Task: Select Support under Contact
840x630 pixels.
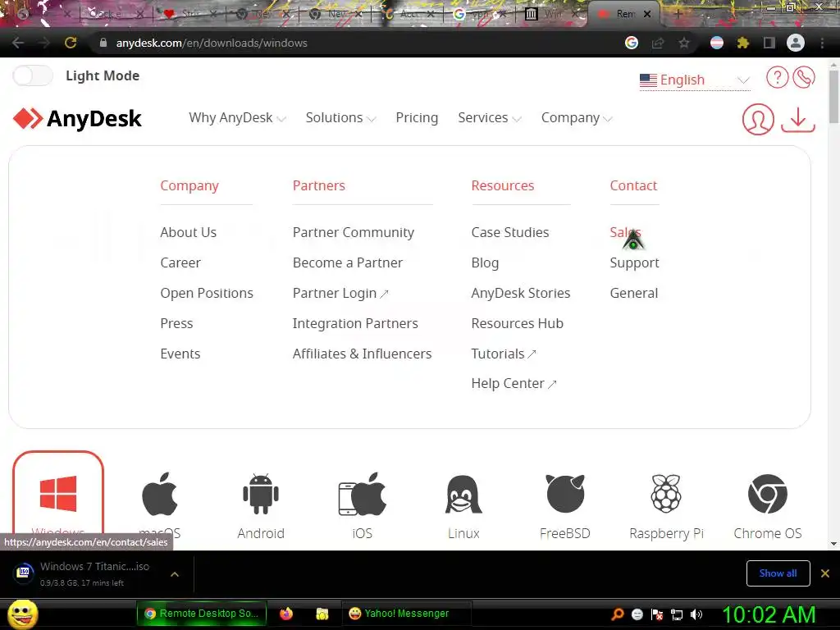Action: (x=634, y=263)
